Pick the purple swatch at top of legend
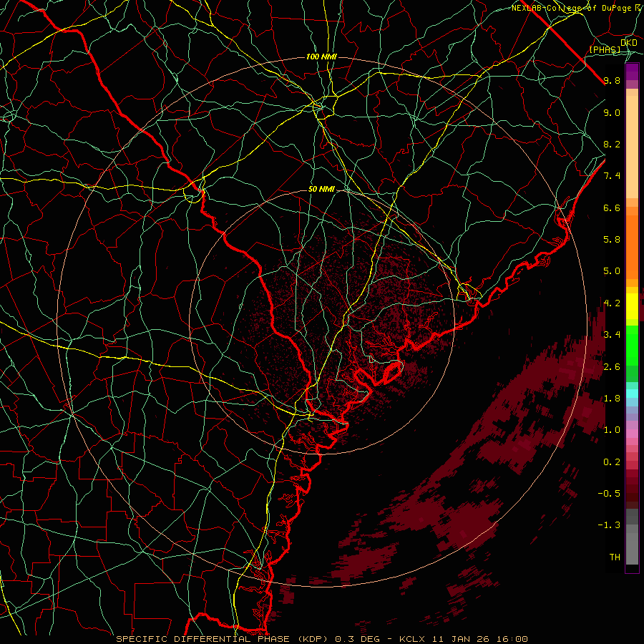Viewport: 644px width, 644px height. click(x=632, y=72)
